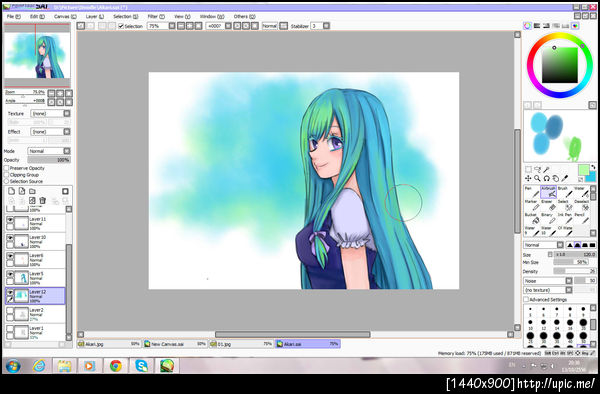Enable Clipping Group
The height and width of the screenshot is (394, 600).
(x=7, y=175)
